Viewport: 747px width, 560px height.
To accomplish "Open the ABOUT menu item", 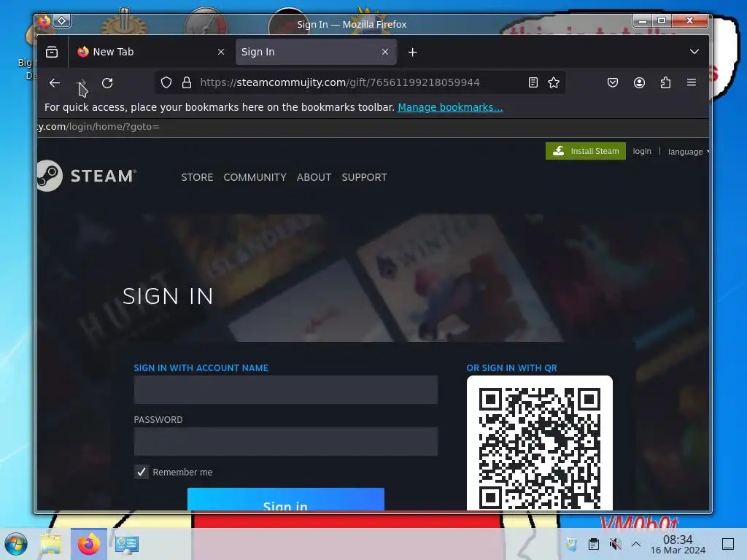I will pyautogui.click(x=314, y=177).
